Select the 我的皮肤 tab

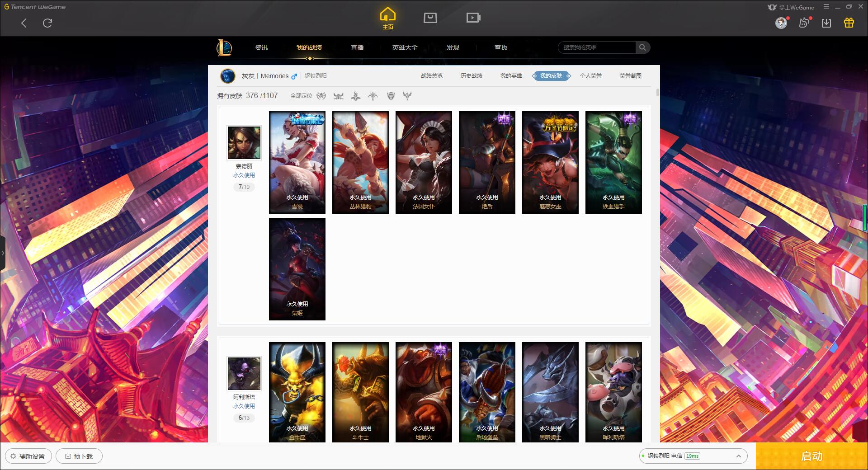(551, 76)
